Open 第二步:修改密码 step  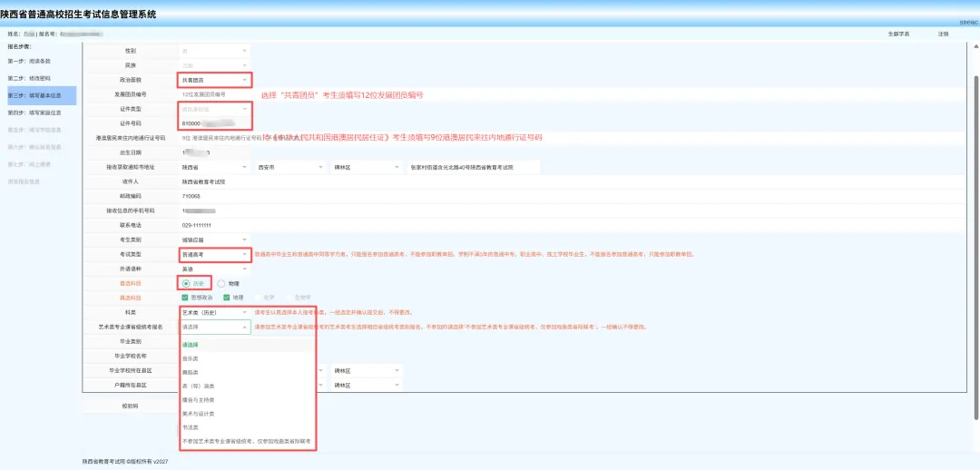29,79
